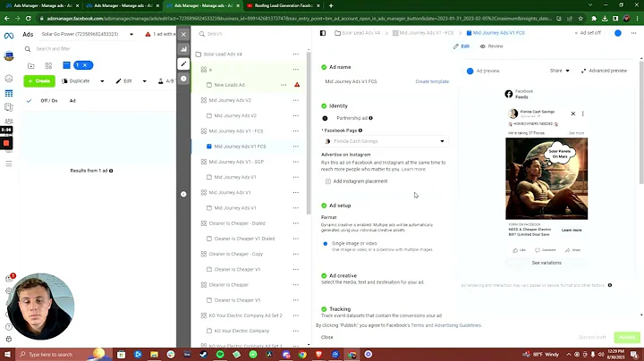The image size is (644, 361).
Task: Click the ad preview image thumbnail
Action: 547,179
